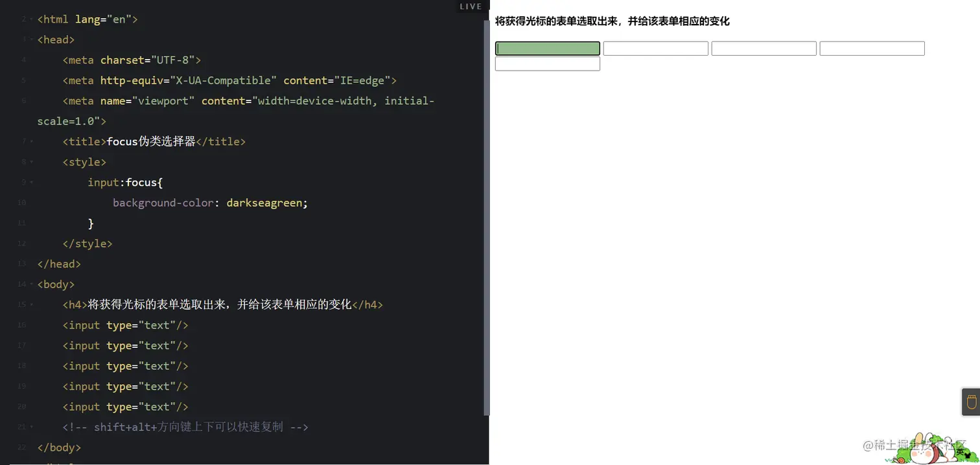Viewport: 980px width, 465px height.
Task: Click the code editor vertical scrollbar
Action: tap(487, 217)
